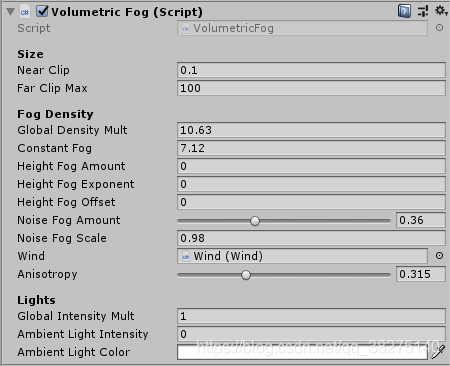Viewport: 450px width, 366px height.
Task: Open the Ambient Light Color swatch
Action: coord(302,352)
